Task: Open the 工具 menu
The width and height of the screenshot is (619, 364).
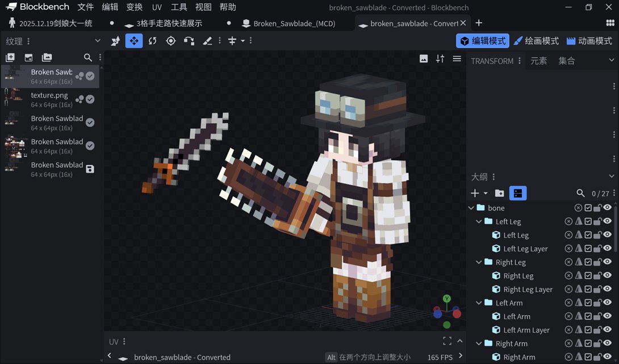Action: pos(179,7)
